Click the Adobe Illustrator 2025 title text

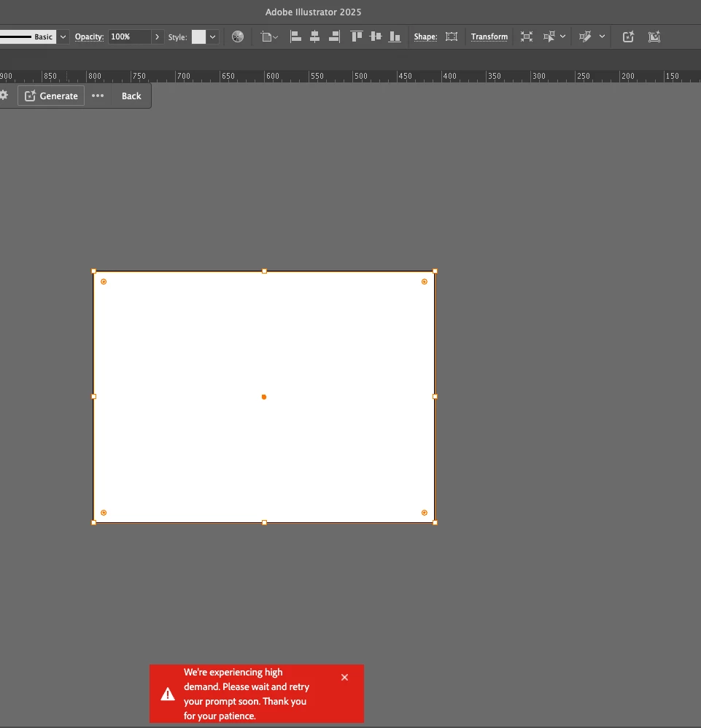point(314,12)
